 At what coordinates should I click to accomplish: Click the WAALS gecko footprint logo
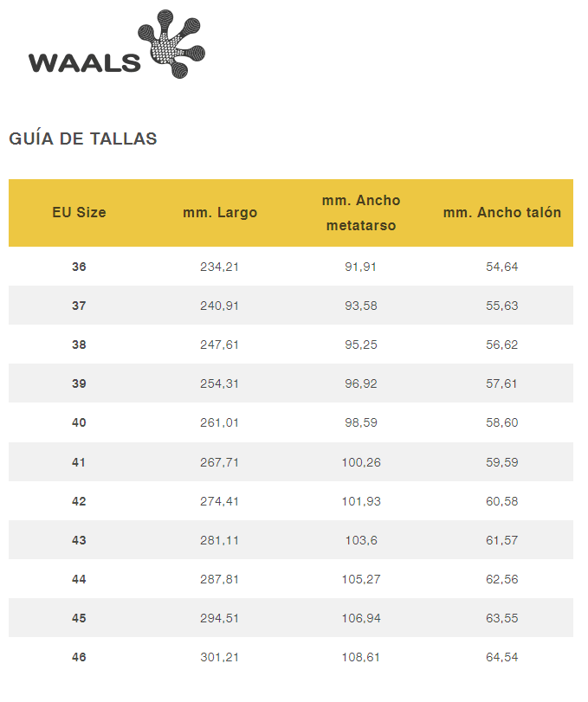pyautogui.click(x=171, y=44)
